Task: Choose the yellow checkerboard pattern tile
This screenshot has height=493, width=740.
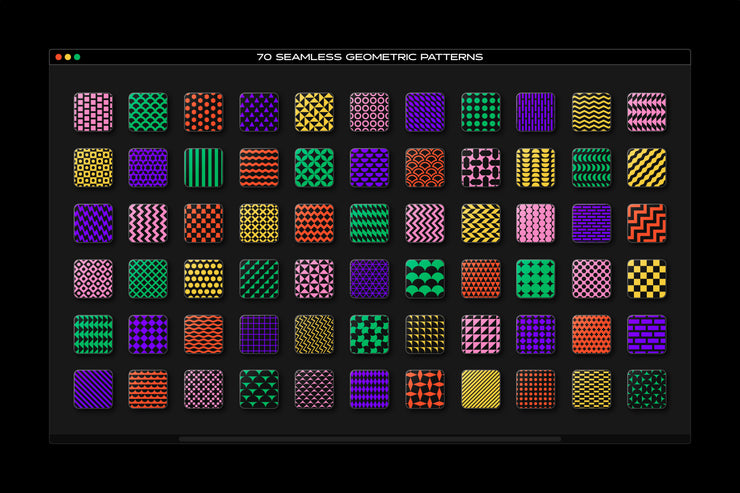Action: 646,278
